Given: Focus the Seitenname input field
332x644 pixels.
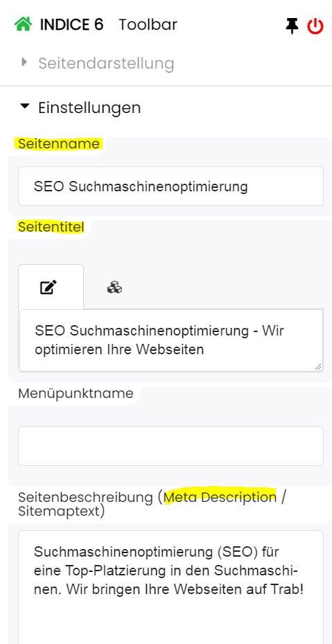Looking at the screenshot, I should [x=171, y=186].
